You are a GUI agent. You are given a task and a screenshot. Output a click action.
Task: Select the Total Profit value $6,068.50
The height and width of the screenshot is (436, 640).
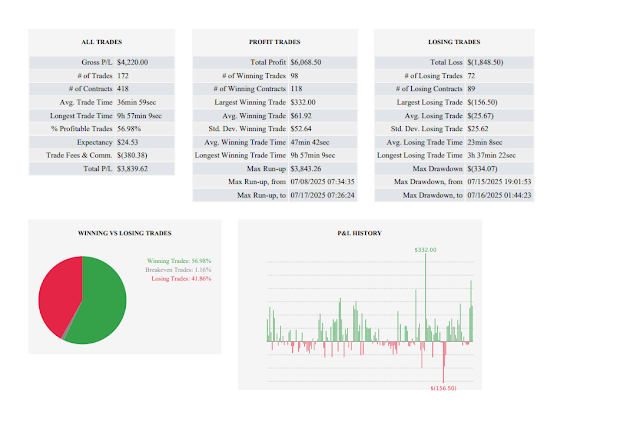pos(306,62)
